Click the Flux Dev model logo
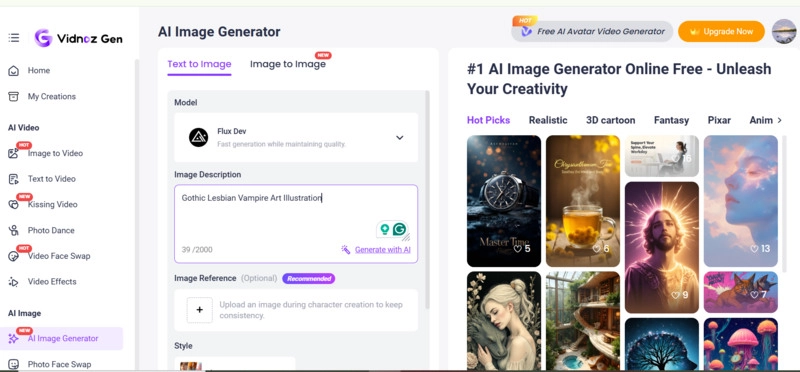 (x=198, y=138)
